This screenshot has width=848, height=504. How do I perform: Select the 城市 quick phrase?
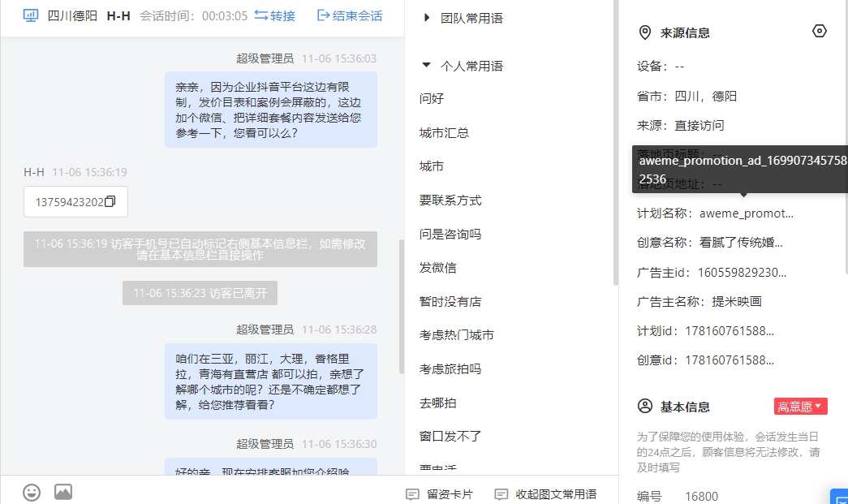pos(432,166)
